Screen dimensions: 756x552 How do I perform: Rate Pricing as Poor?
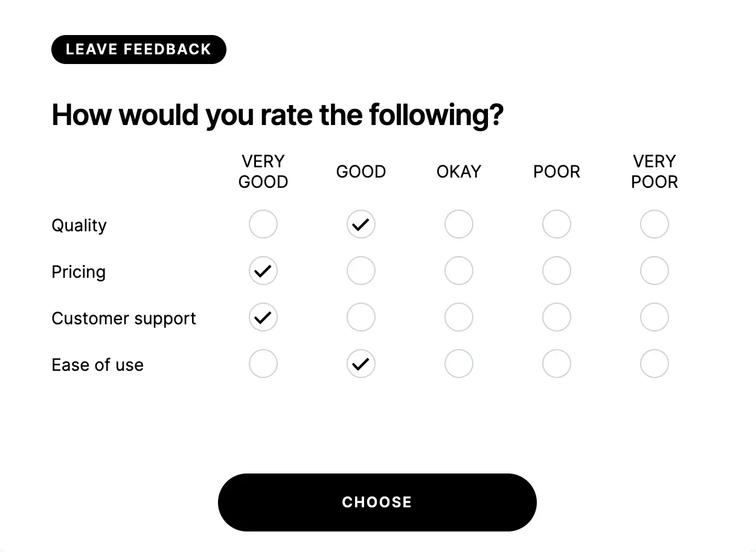point(557,271)
